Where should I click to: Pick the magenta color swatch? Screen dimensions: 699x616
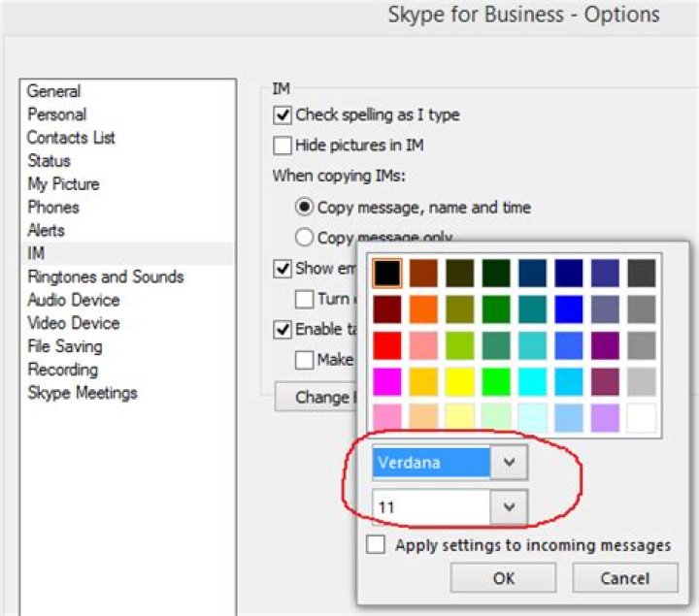387,381
